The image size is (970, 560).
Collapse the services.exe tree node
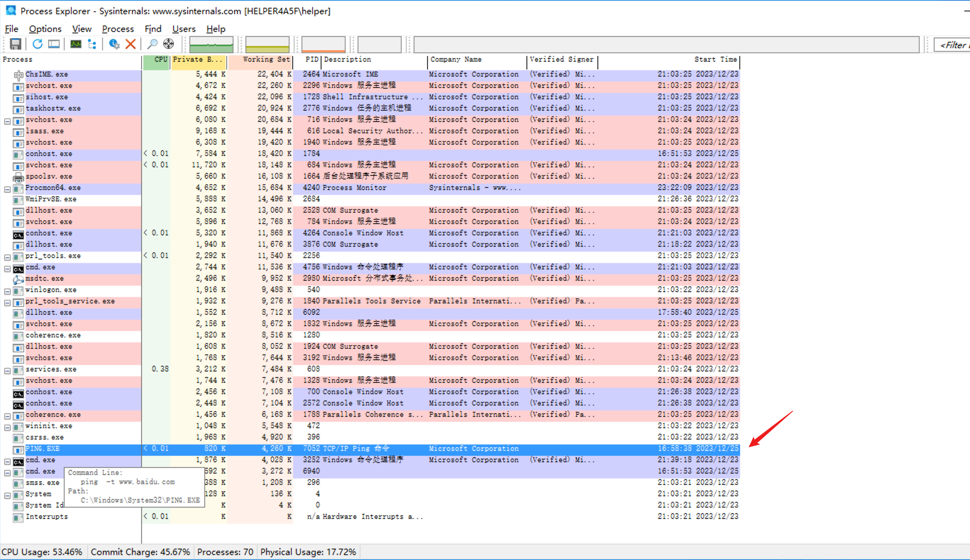(x=7, y=371)
